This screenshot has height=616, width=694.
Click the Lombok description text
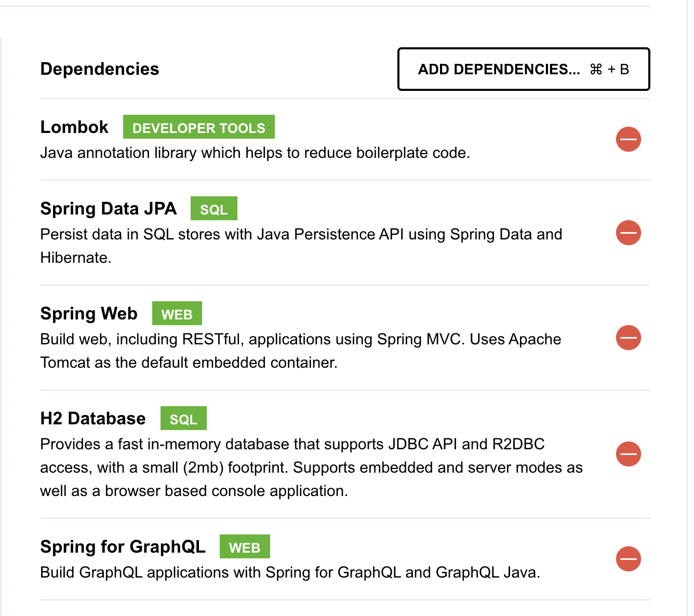click(256, 153)
